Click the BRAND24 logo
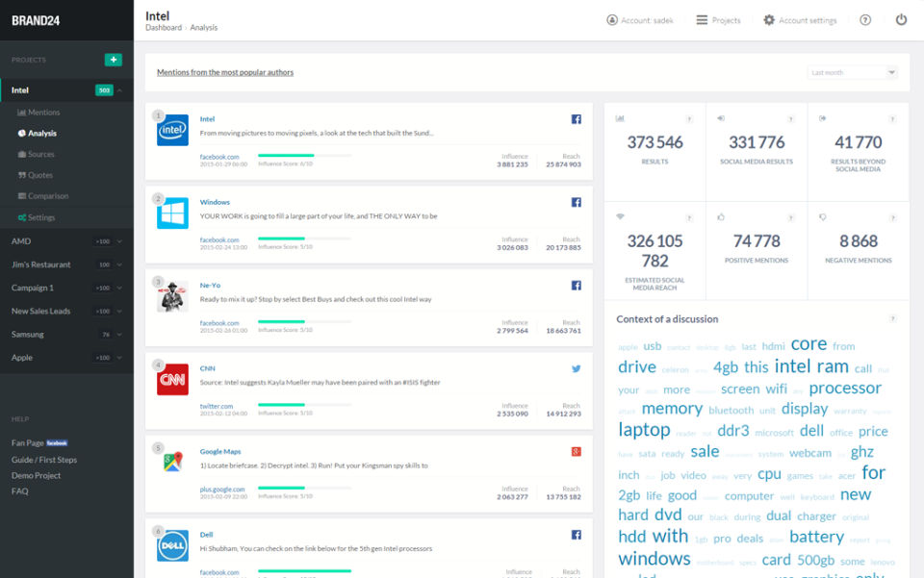Image resolution: width=924 pixels, height=578 pixels. (x=36, y=20)
